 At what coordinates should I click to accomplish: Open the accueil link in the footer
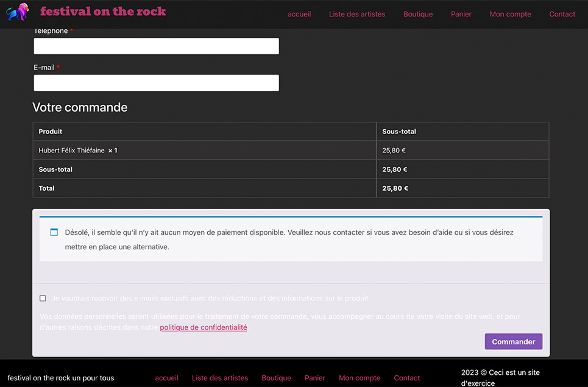click(x=166, y=378)
